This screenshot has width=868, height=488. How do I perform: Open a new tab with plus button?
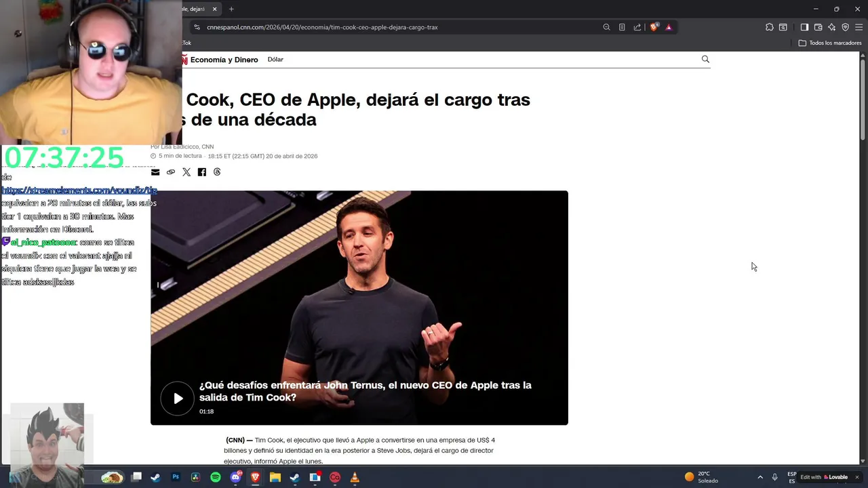coord(231,9)
